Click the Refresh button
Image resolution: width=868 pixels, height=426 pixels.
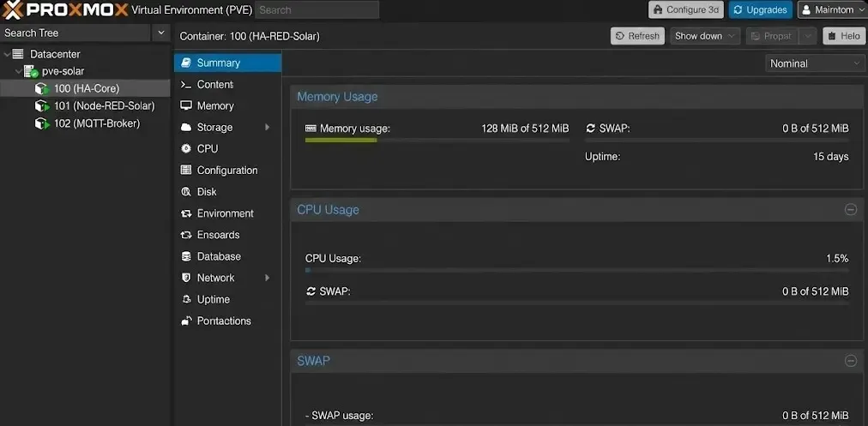(638, 36)
